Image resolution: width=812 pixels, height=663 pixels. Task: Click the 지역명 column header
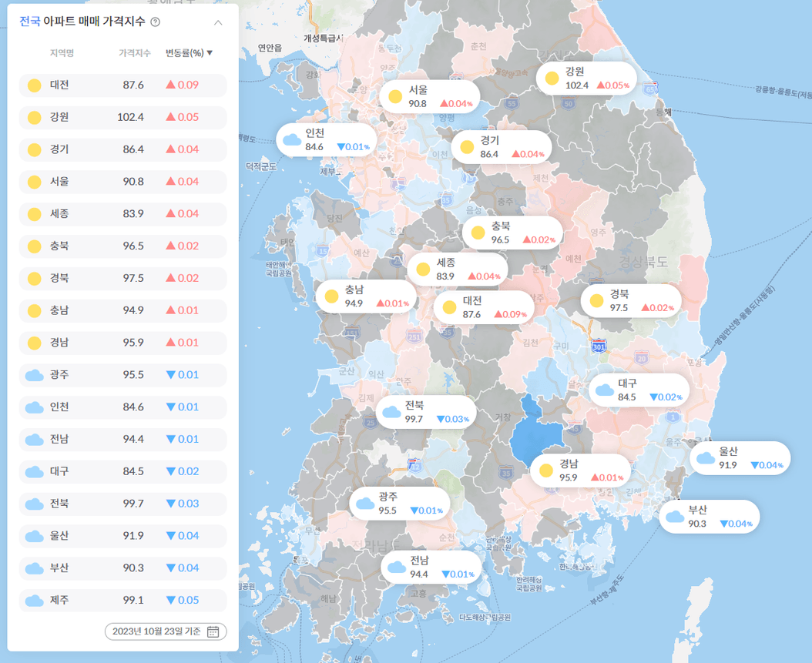pos(62,53)
